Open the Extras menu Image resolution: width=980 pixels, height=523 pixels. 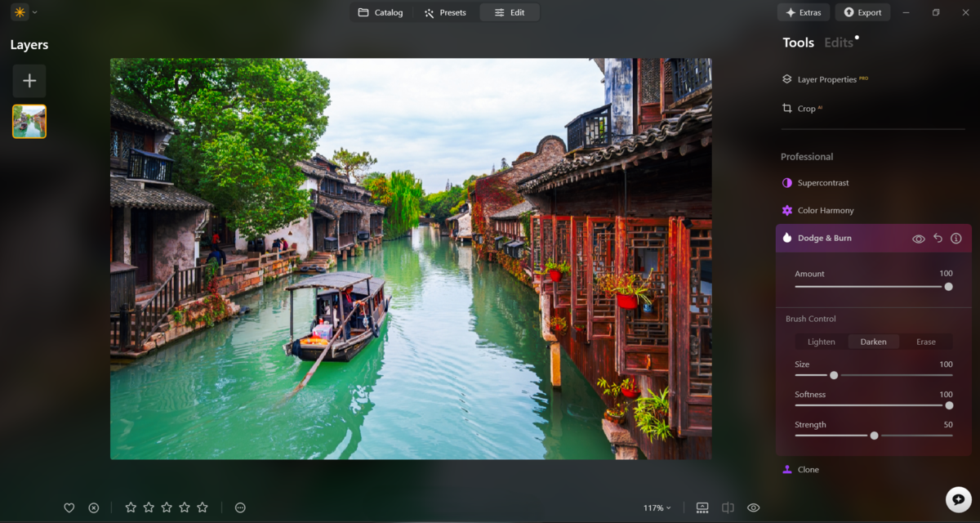[x=803, y=12]
